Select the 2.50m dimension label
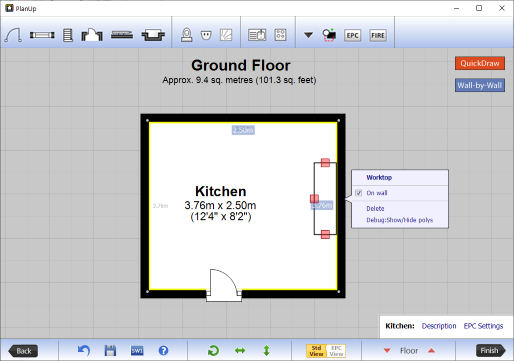The width and height of the screenshot is (514, 361). 243,130
